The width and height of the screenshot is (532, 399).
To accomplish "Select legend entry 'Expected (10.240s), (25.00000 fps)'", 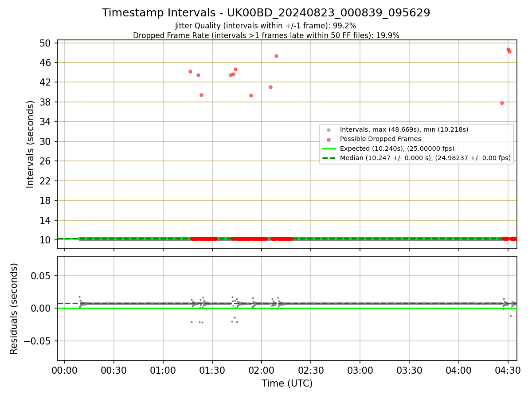I will [397, 149].
